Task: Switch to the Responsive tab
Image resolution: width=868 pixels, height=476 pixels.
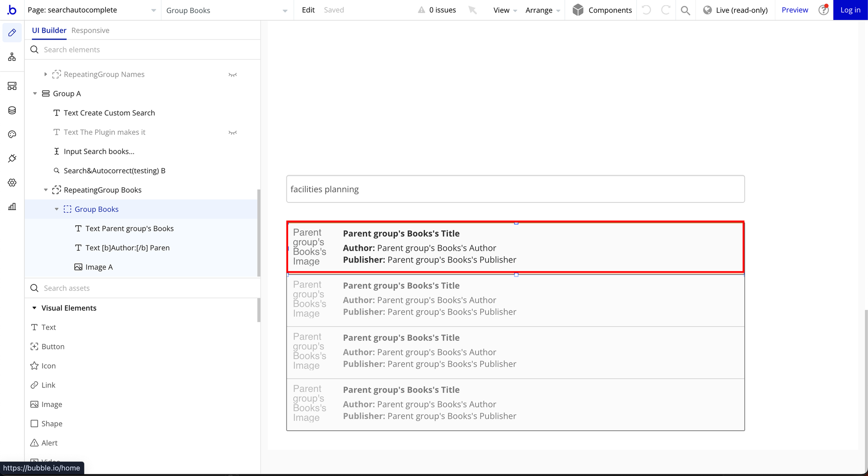Action: coord(90,30)
